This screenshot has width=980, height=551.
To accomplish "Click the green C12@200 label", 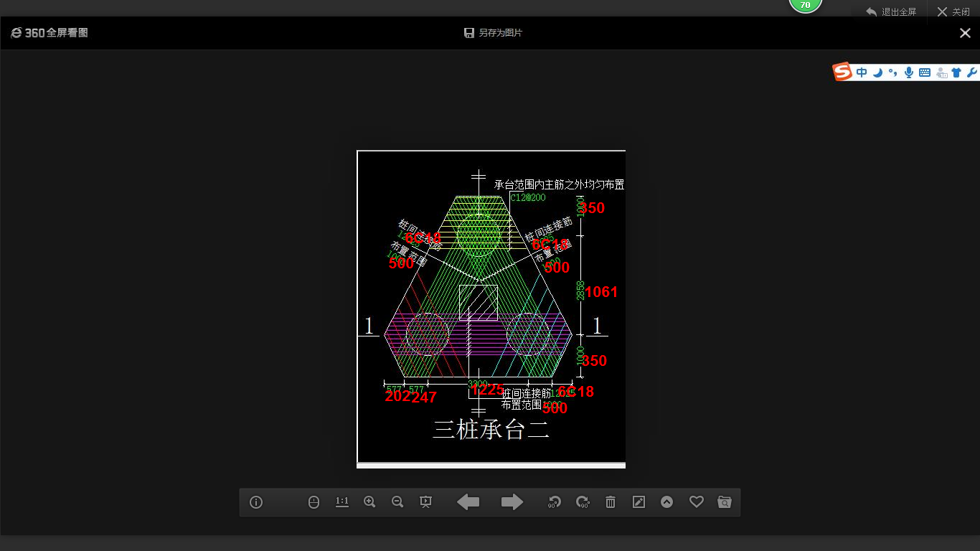I will coord(527,197).
